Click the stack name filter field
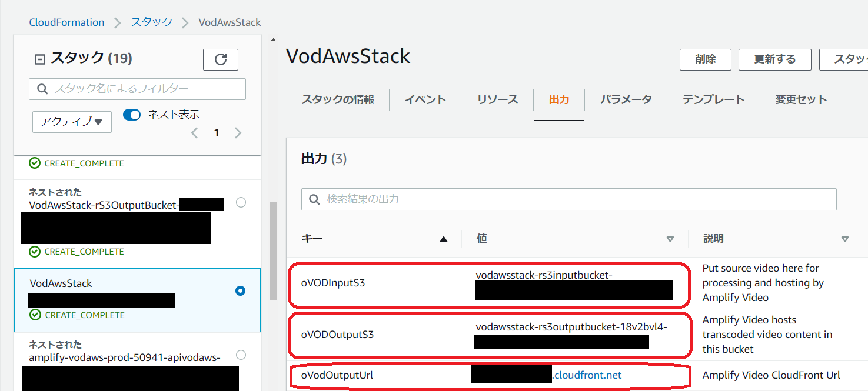Image resolution: width=868 pixels, height=391 pixels. click(137, 89)
